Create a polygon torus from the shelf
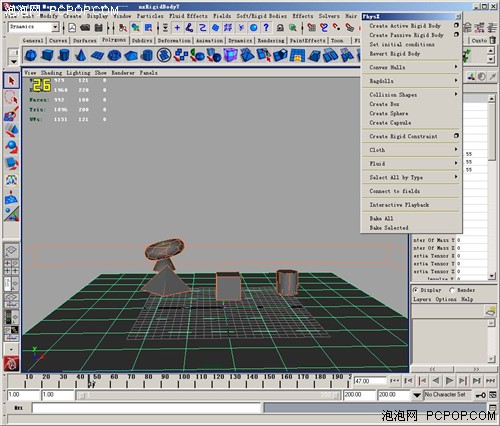 point(114,55)
